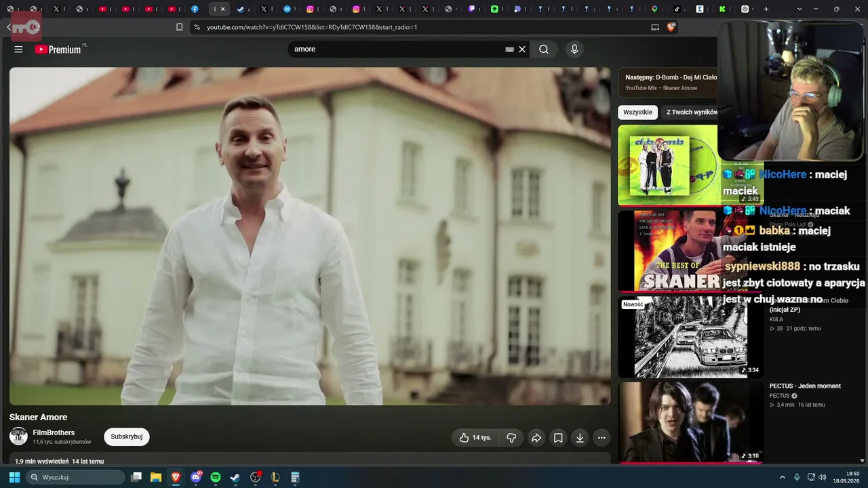Viewport: 868px width, 488px height.
Task: Dislike the video with thumbs down
Action: (511, 438)
